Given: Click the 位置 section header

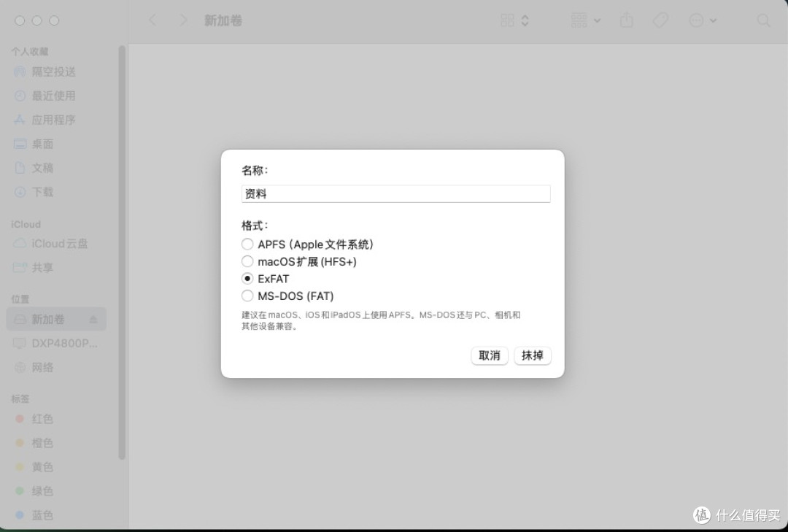Looking at the screenshot, I should (x=20, y=298).
